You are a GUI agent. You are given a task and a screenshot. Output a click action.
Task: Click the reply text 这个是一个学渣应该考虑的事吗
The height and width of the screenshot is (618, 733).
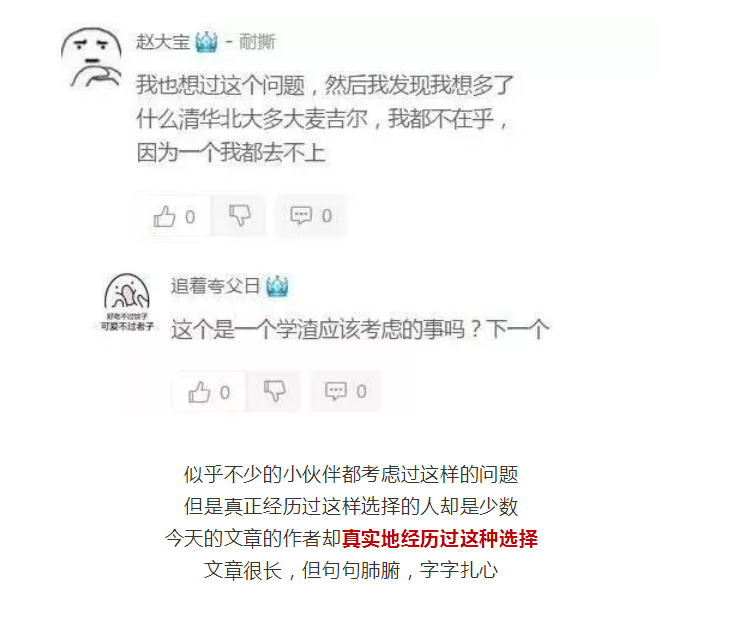[318, 329]
